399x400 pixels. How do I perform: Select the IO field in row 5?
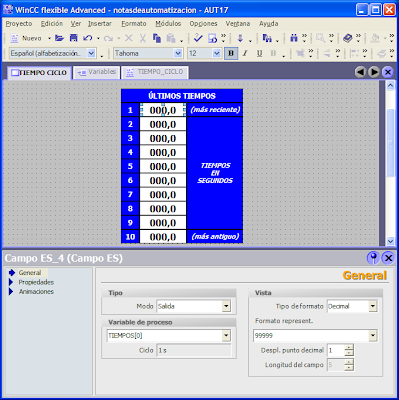(163, 166)
